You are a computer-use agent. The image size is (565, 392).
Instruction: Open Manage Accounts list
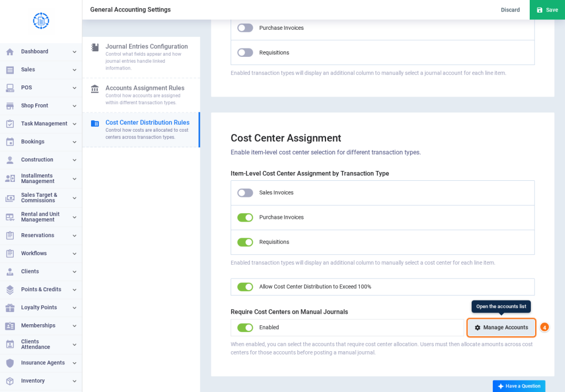pyautogui.click(x=501, y=327)
